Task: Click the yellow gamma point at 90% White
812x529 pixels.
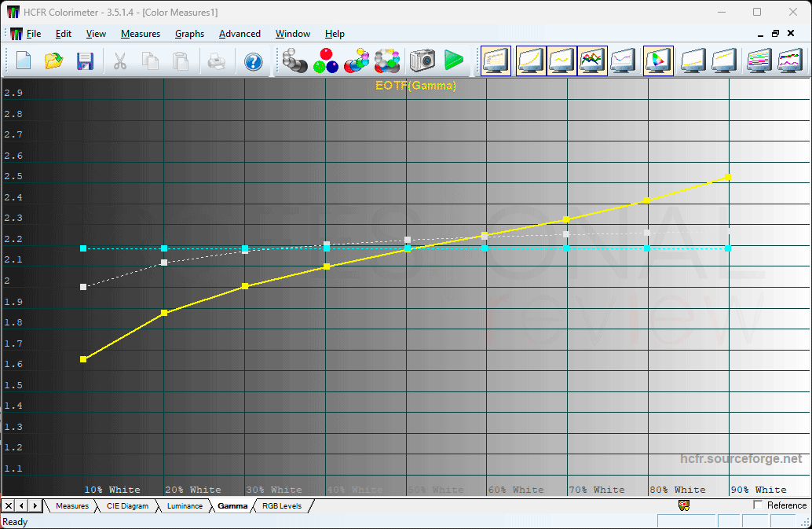Action: pos(728,177)
